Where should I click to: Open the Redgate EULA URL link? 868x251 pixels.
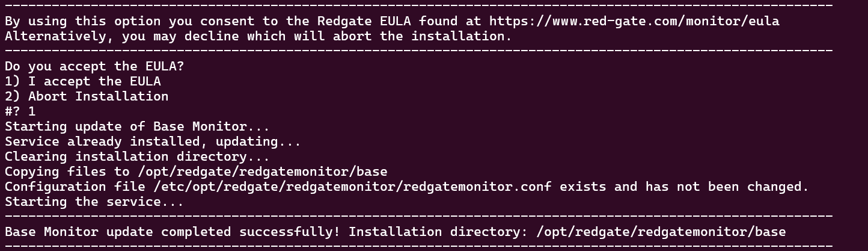coord(634,21)
